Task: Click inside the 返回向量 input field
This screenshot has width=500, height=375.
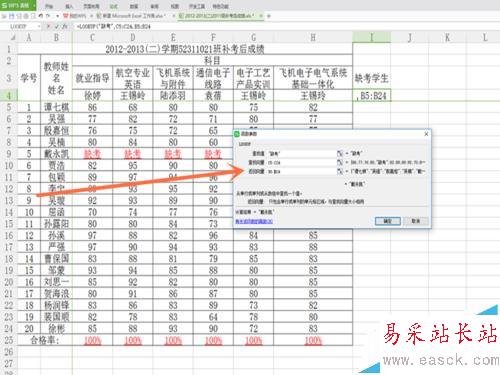Action: [301, 171]
